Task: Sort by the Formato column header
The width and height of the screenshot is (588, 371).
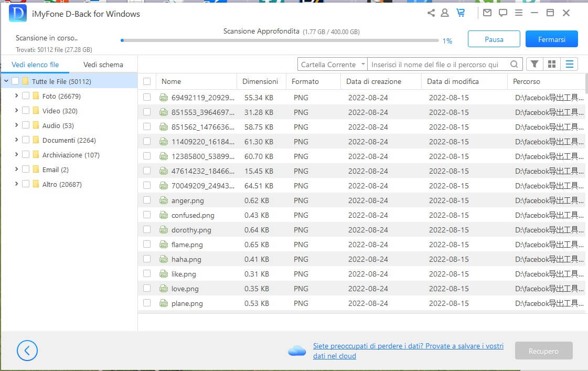Action: pos(314,81)
